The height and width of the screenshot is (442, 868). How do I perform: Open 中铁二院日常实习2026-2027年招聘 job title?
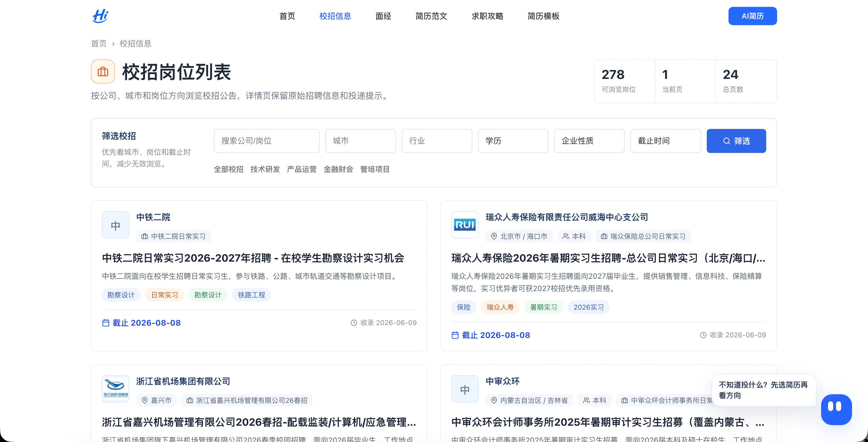253,258
